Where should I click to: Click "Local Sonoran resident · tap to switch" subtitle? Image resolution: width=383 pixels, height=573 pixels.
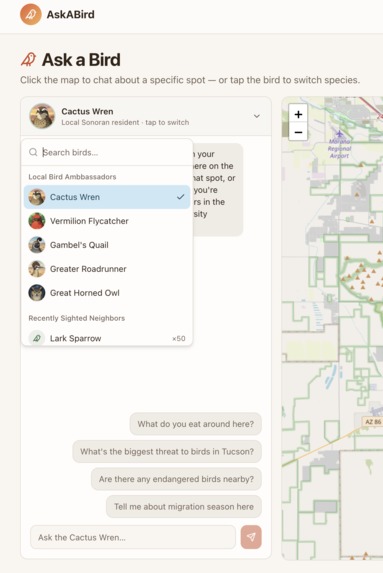click(125, 122)
